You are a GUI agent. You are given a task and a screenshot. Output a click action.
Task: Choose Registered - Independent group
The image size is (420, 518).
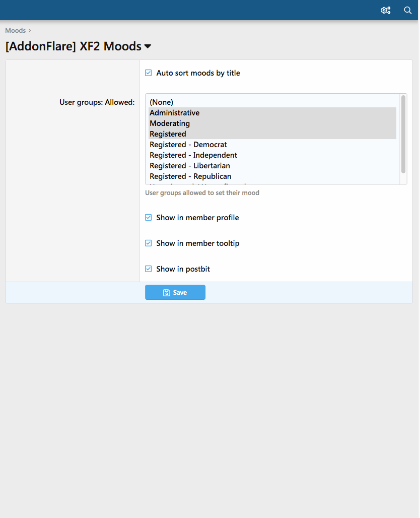tap(193, 155)
